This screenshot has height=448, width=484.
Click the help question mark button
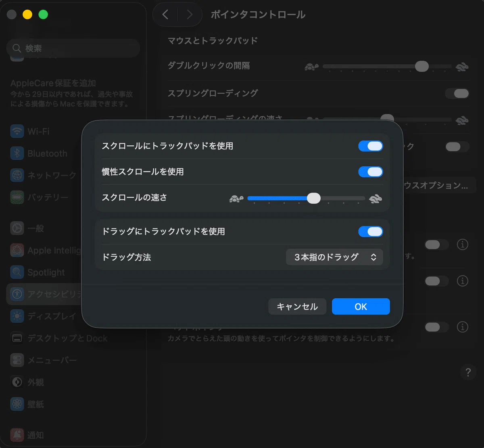[468, 372]
